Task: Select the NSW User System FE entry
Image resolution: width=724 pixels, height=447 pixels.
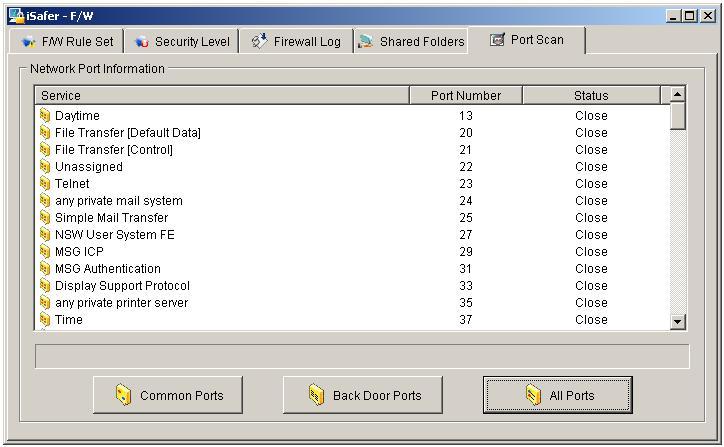Action: click(x=115, y=235)
